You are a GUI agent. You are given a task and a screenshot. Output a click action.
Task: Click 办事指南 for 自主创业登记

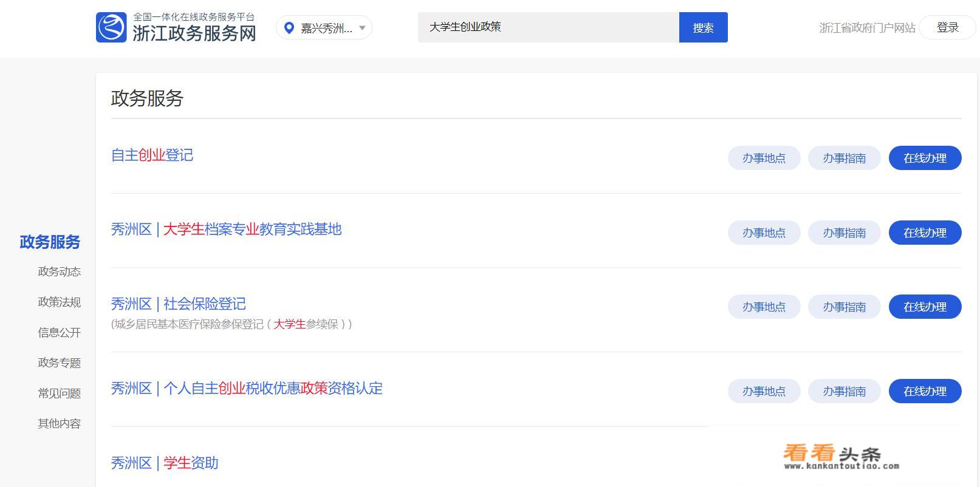pyautogui.click(x=844, y=158)
